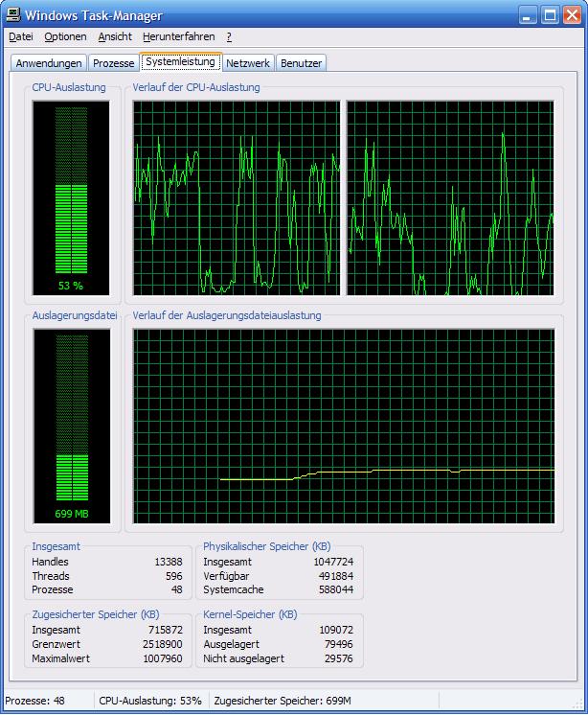Click the CPU-Auslastung 53 % gauge
Image resolution: width=588 pixels, height=715 pixels.
click(x=71, y=197)
